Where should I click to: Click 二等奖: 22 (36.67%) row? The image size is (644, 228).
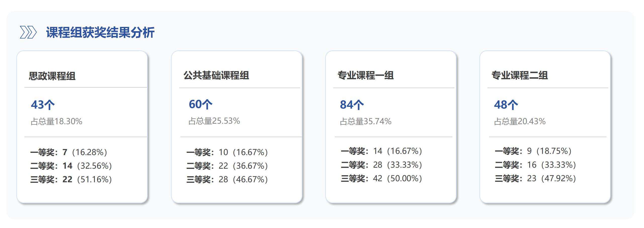227,166
